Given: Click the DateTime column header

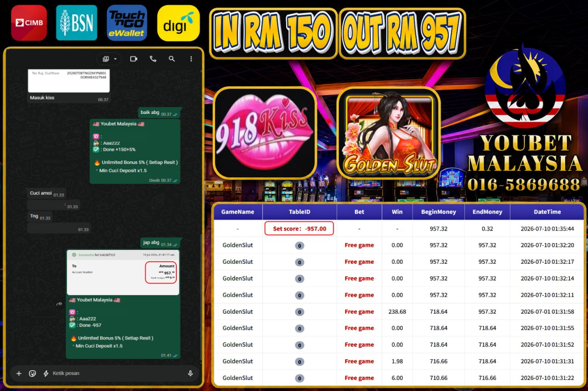Looking at the screenshot, I should click(547, 212).
